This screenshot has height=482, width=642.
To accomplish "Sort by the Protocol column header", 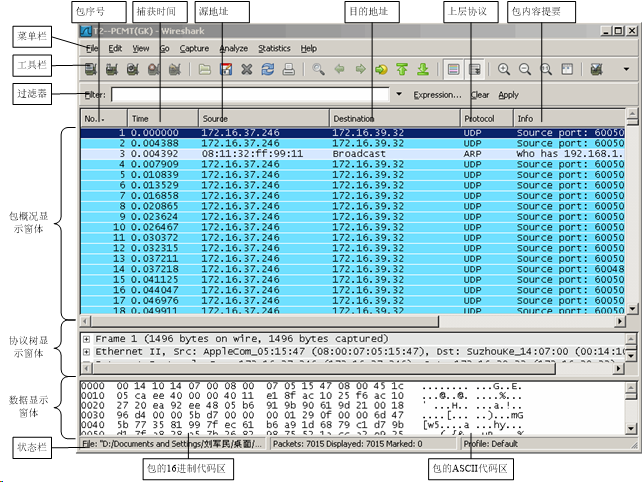I will (487, 118).
